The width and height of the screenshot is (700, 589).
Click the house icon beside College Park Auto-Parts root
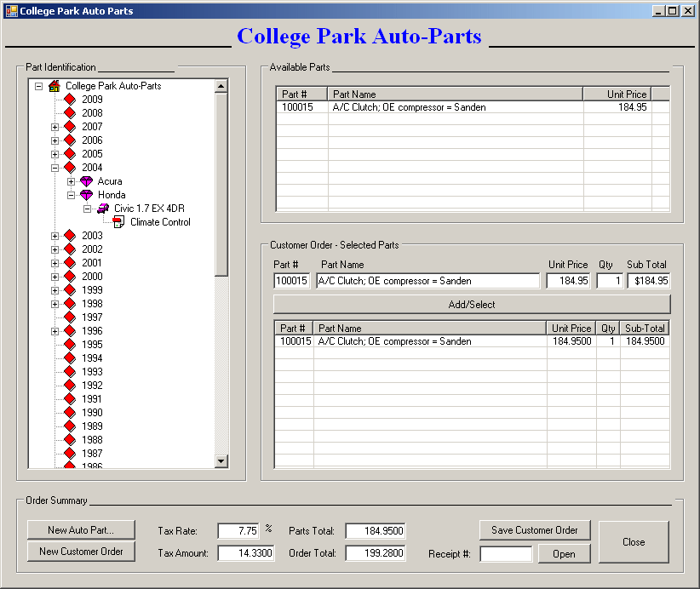point(54,86)
